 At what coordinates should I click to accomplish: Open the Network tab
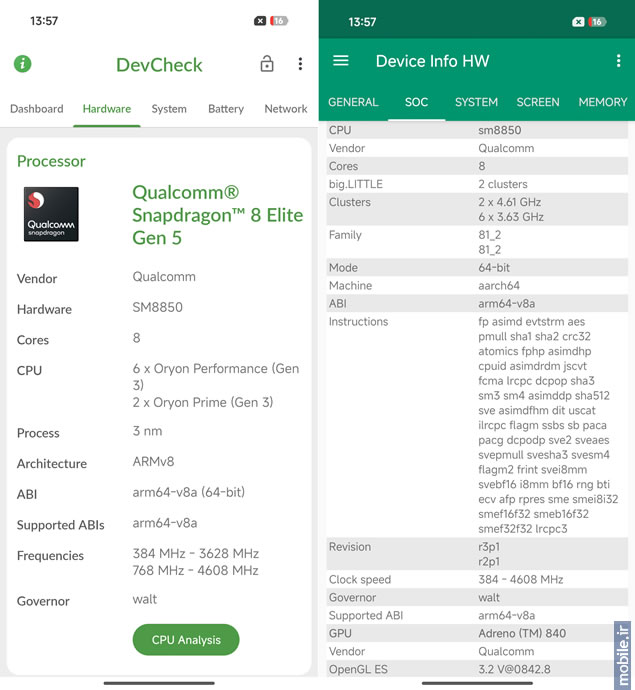(x=286, y=109)
